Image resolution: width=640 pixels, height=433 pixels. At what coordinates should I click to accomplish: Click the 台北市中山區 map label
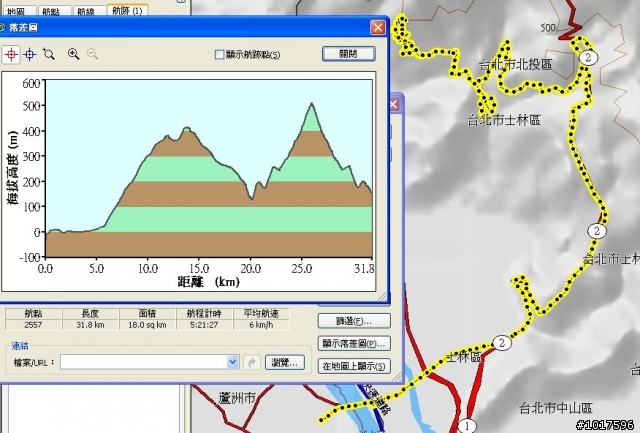pyautogui.click(x=556, y=408)
